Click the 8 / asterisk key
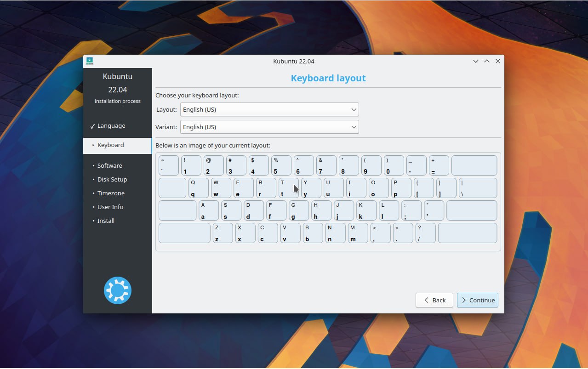588x369 pixels. [x=349, y=165]
